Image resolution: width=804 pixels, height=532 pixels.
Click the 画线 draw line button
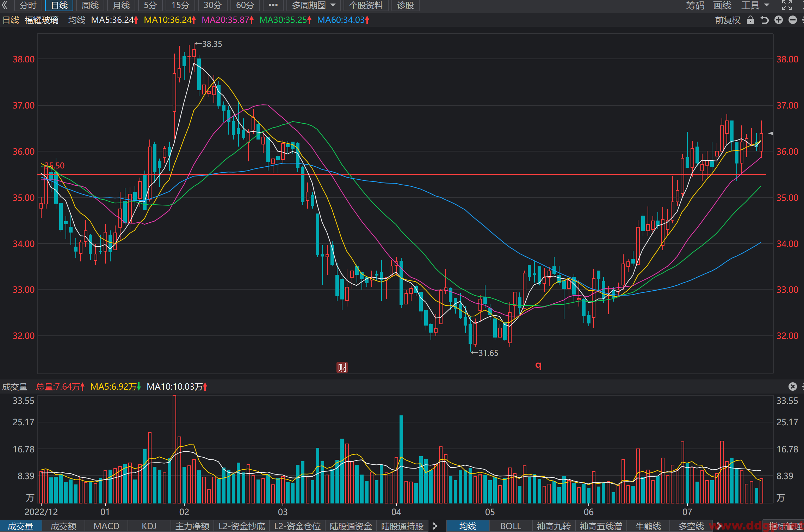pyautogui.click(x=722, y=5)
